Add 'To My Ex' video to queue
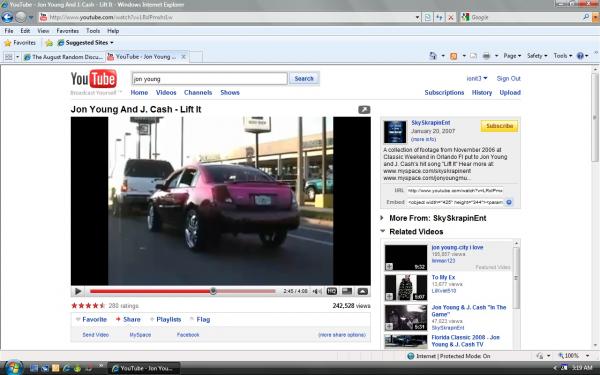This screenshot has height=375, width=600. pyautogui.click(x=389, y=297)
